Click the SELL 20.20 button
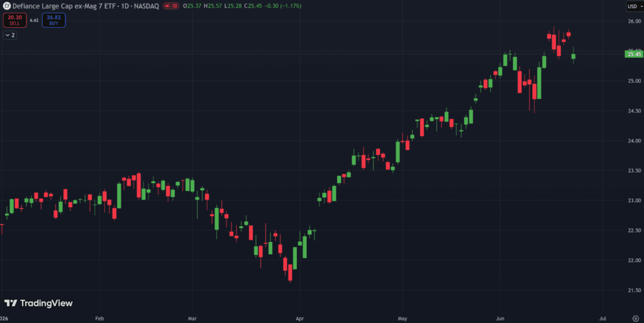 click(15, 20)
